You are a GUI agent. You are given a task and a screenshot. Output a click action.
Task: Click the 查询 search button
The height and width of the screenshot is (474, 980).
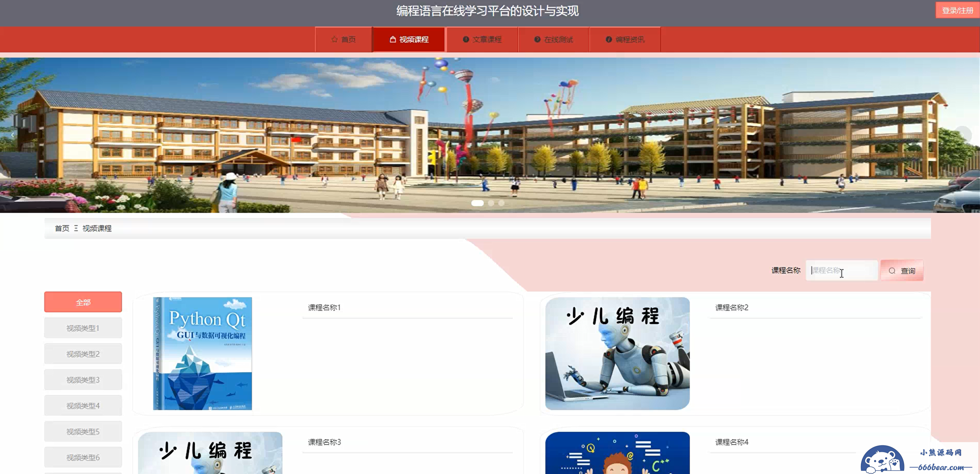point(902,271)
